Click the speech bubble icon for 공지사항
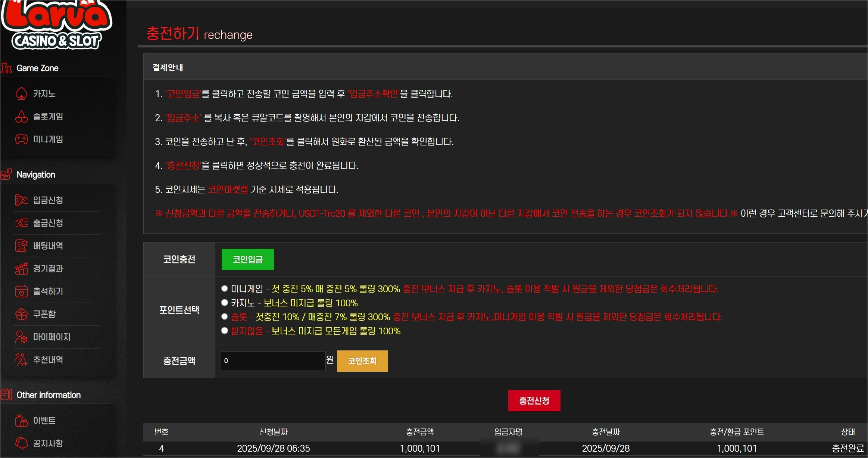The height and width of the screenshot is (458, 868). pyautogui.click(x=21, y=443)
